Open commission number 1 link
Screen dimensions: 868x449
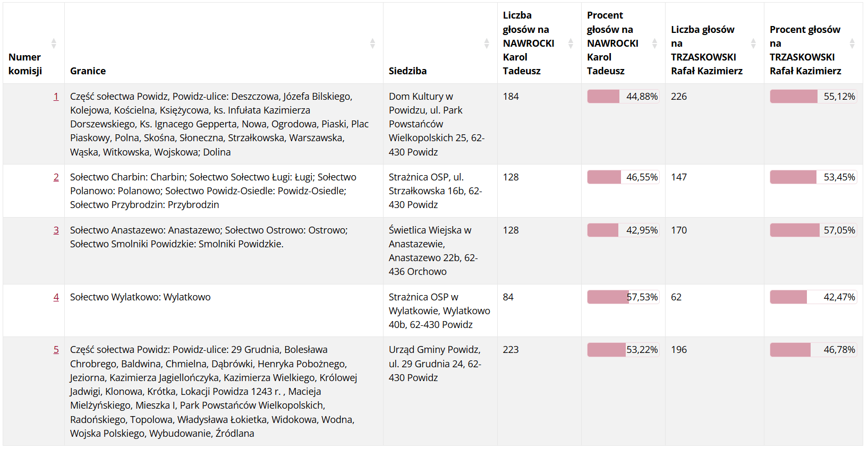56,97
